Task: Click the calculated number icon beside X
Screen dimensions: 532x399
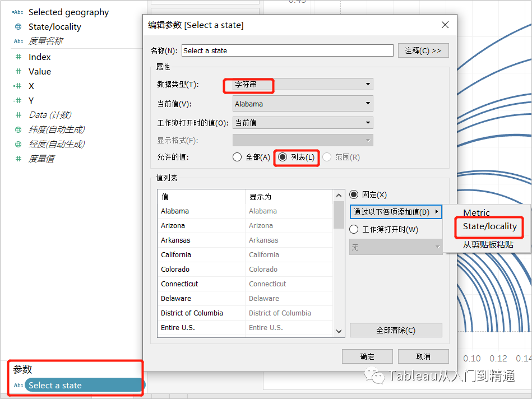Action: coord(17,86)
